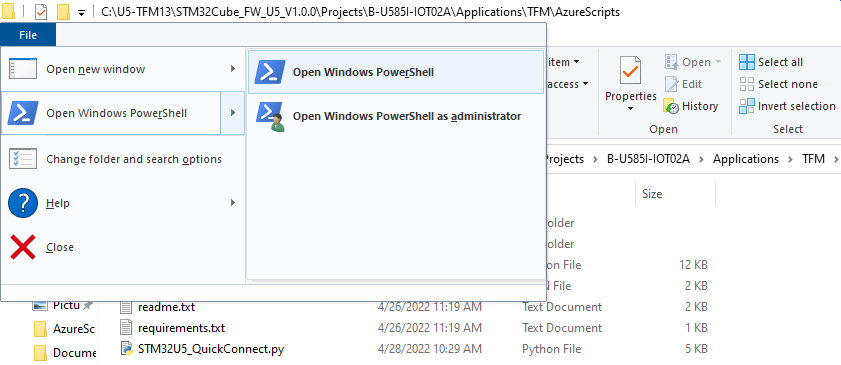The image size is (841, 365).
Task: Open the File tab
Action: [x=28, y=35]
